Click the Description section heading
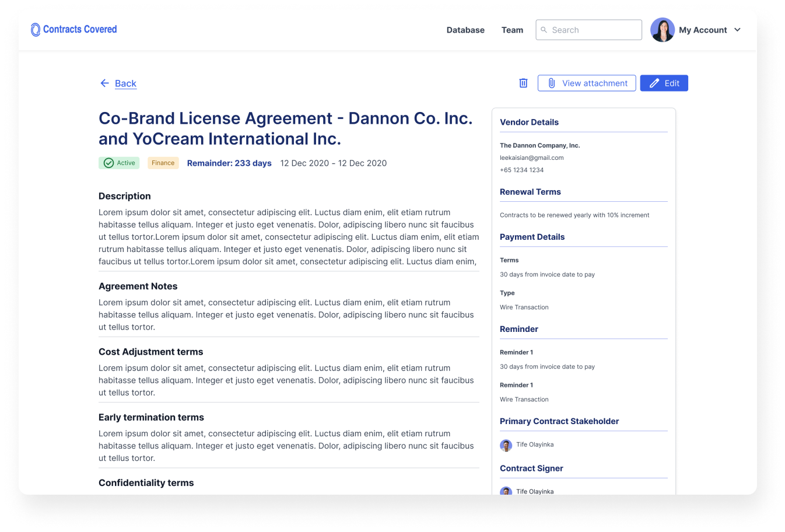785x532 pixels. click(x=125, y=196)
